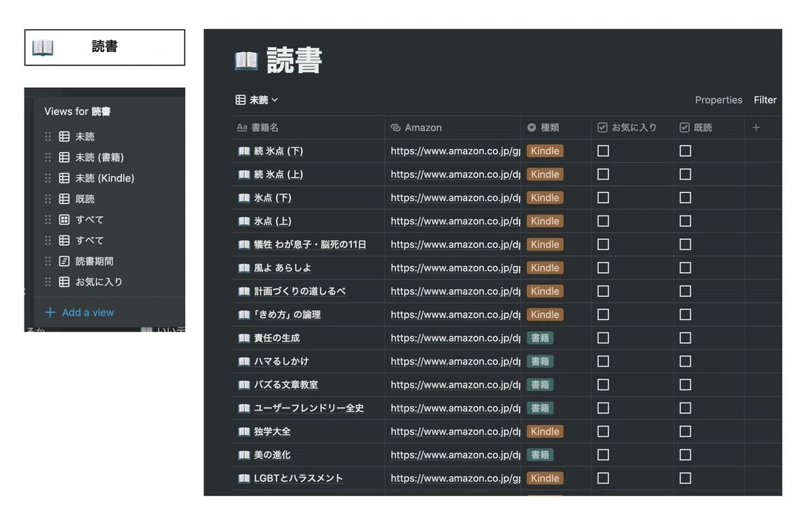Click the Kindle tag in the 独学大全 row
Screen dimensions: 812x521
coord(545,431)
